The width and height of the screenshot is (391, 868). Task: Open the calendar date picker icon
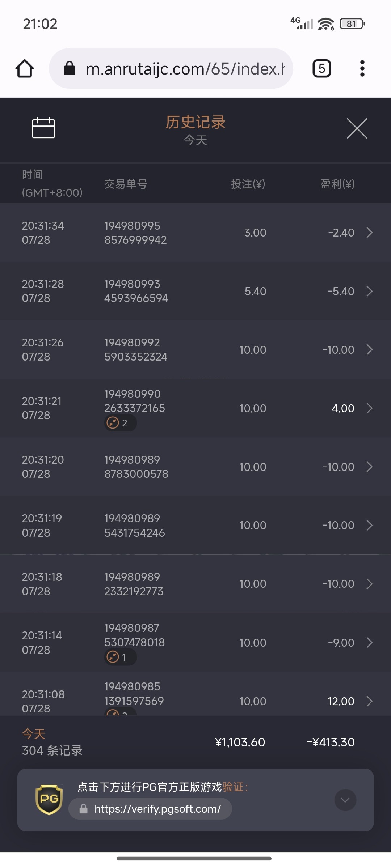point(43,128)
